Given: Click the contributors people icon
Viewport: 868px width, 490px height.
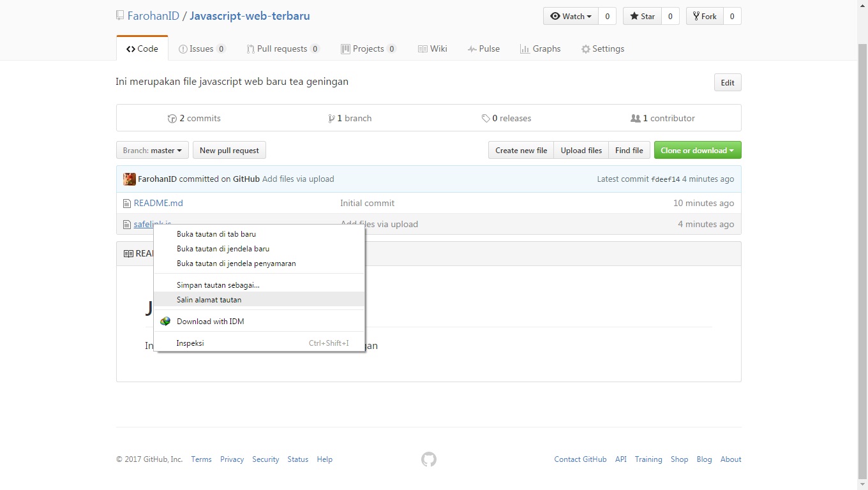Looking at the screenshot, I should point(635,119).
